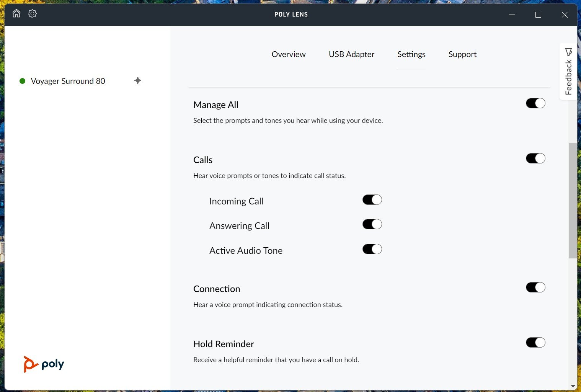Image resolution: width=581 pixels, height=392 pixels.
Task: Open the USB Adapter tab
Action: click(351, 54)
